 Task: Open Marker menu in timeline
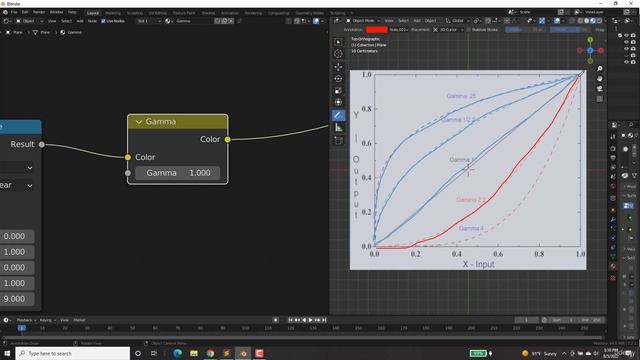79,320
